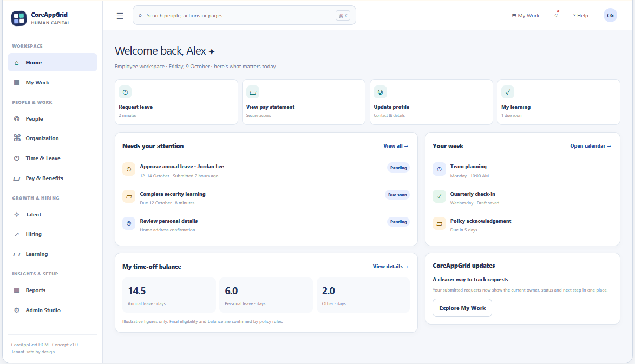
Task: Open the Help link
Action: coord(580,15)
